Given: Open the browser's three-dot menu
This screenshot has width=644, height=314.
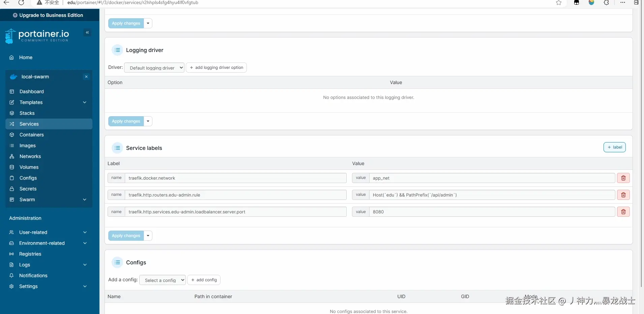Looking at the screenshot, I should (622, 3).
